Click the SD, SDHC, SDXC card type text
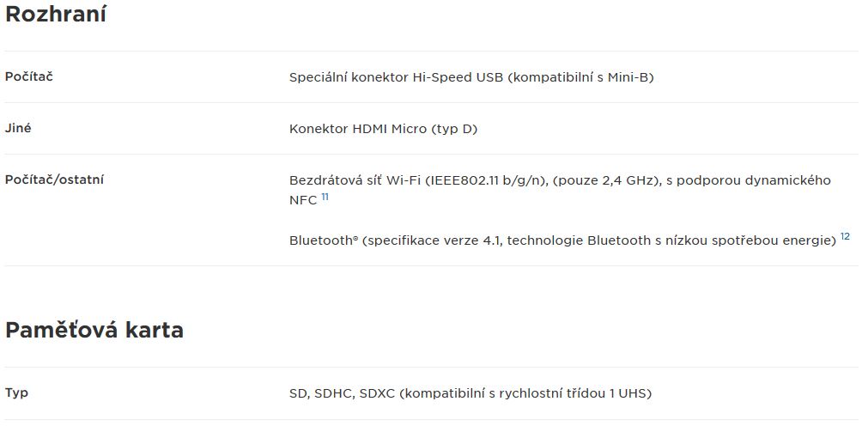This screenshot has width=868, height=438. (342, 393)
